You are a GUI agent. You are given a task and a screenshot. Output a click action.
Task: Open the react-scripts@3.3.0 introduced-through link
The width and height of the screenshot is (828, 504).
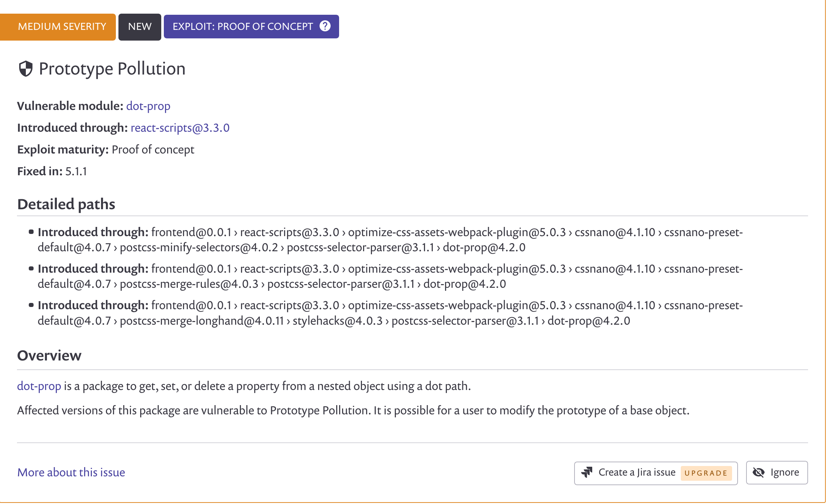pyautogui.click(x=180, y=128)
